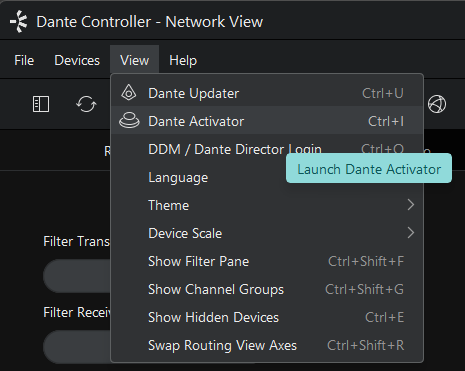Select the Dante Activator menu entry
Viewport: 465px width, 371px height.
click(267, 121)
